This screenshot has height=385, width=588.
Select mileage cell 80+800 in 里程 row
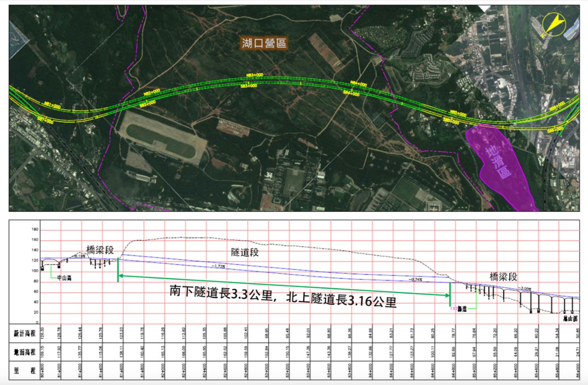tap(42, 370)
